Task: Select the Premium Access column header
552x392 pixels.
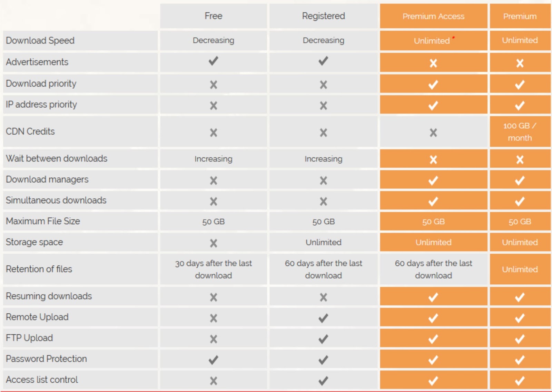Action: point(434,16)
